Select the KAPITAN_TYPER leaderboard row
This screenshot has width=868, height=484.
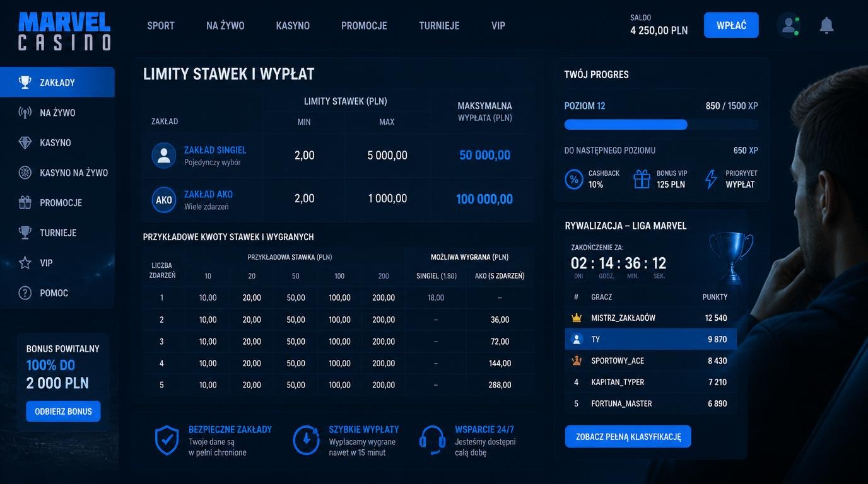click(x=650, y=382)
